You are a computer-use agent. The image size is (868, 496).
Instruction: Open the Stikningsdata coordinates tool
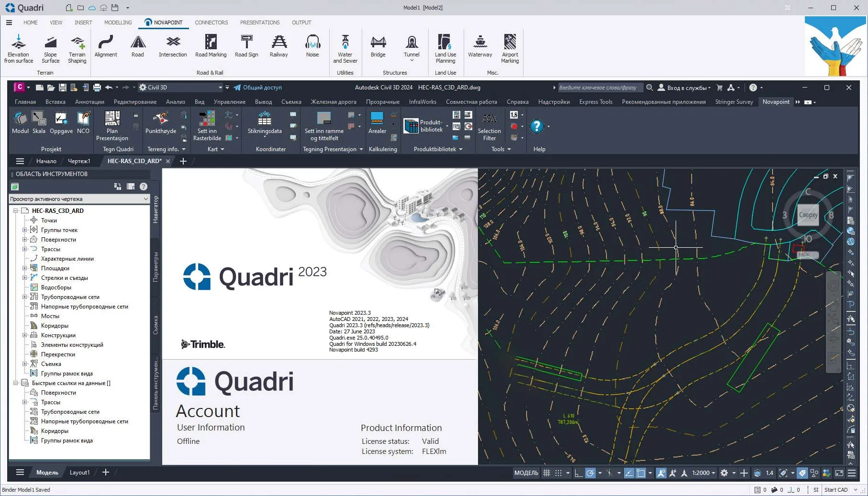pyautogui.click(x=265, y=123)
